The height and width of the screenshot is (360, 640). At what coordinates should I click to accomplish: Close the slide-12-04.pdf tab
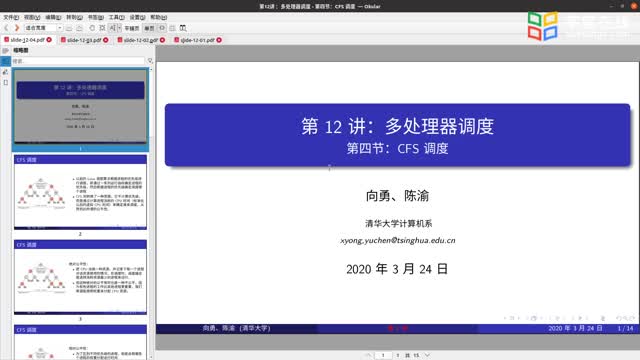49,40
